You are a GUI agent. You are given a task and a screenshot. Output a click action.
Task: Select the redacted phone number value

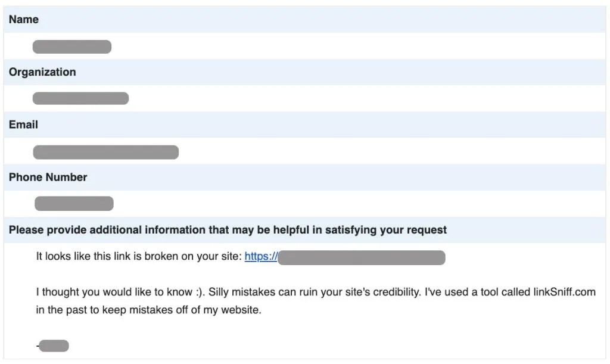click(74, 204)
